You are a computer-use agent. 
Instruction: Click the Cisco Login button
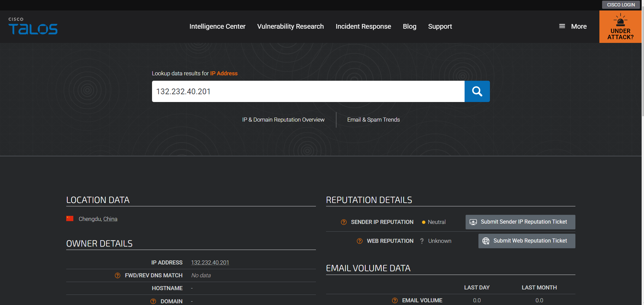coord(621,5)
